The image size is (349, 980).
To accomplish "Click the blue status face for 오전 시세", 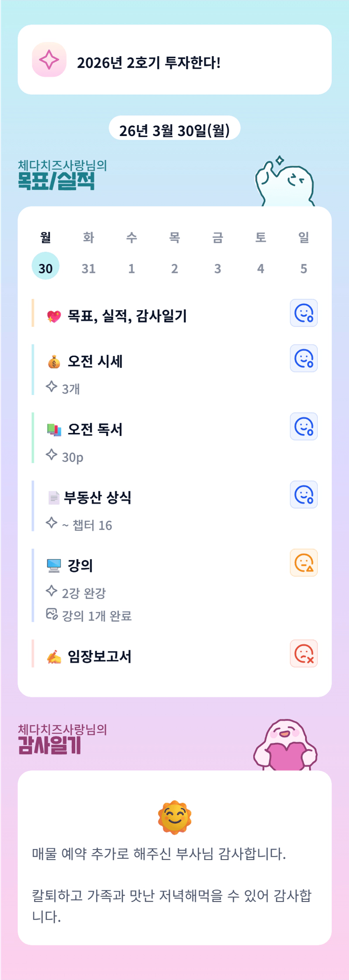I will pos(303,359).
